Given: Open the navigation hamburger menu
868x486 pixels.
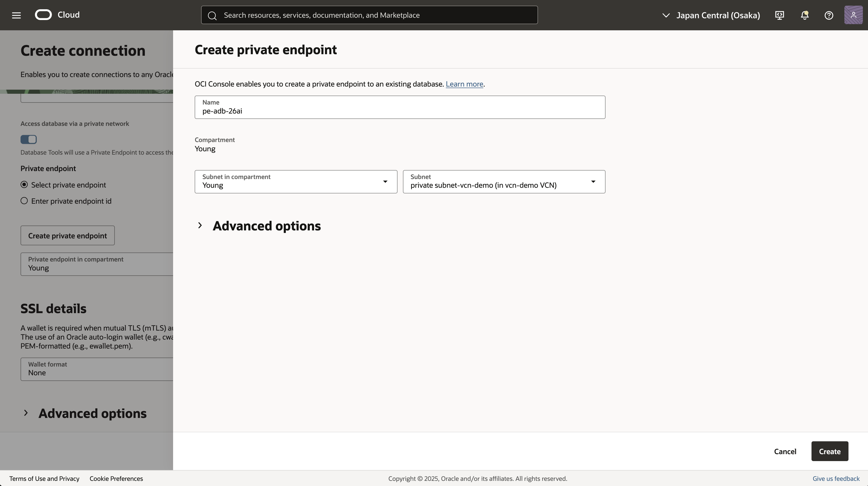Looking at the screenshot, I should click(16, 15).
